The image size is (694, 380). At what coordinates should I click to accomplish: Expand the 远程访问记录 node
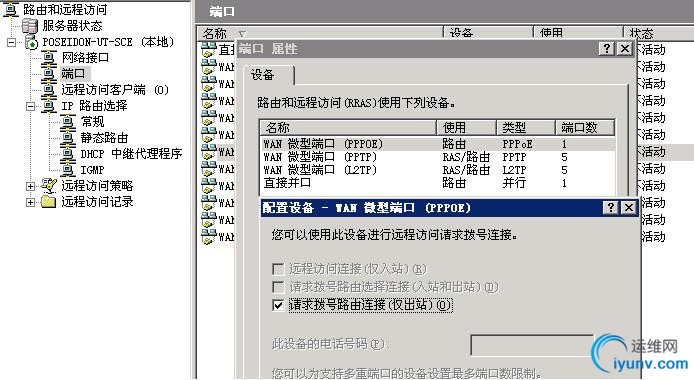click(30, 202)
